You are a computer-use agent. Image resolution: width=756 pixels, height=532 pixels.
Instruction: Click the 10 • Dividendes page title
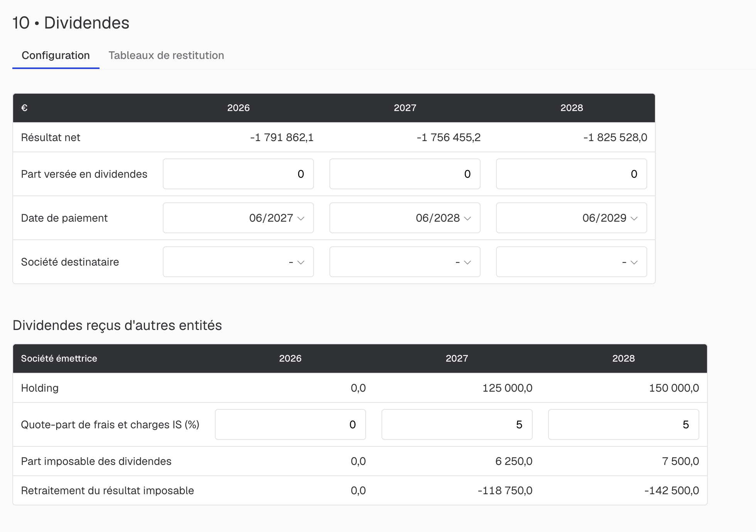point(71,23)
